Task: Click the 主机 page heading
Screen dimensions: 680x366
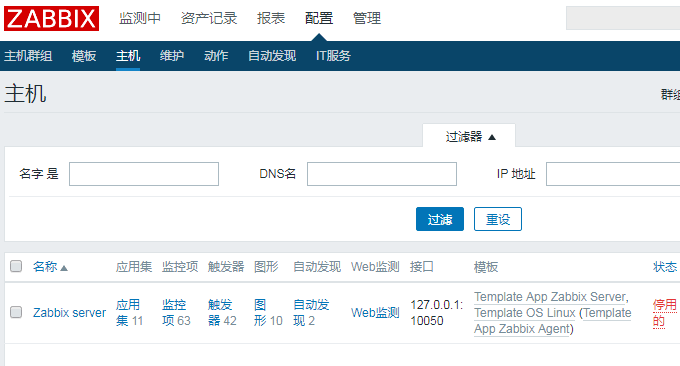Action: coord(25,94)
